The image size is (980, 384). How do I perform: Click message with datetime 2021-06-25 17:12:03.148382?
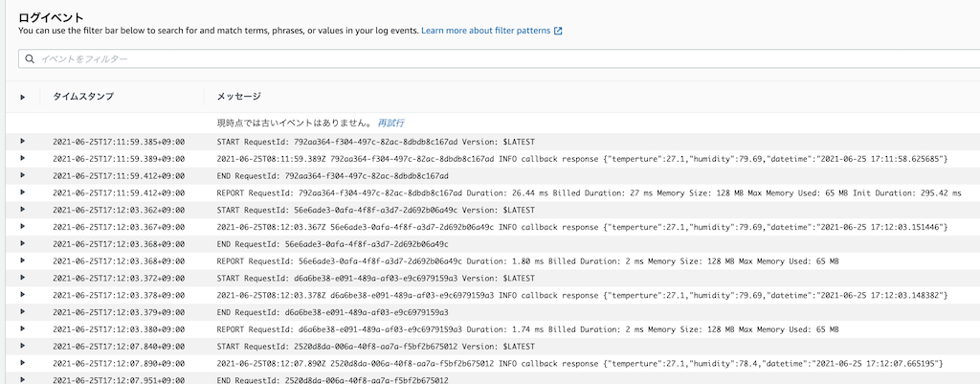(x=583, y=295)
